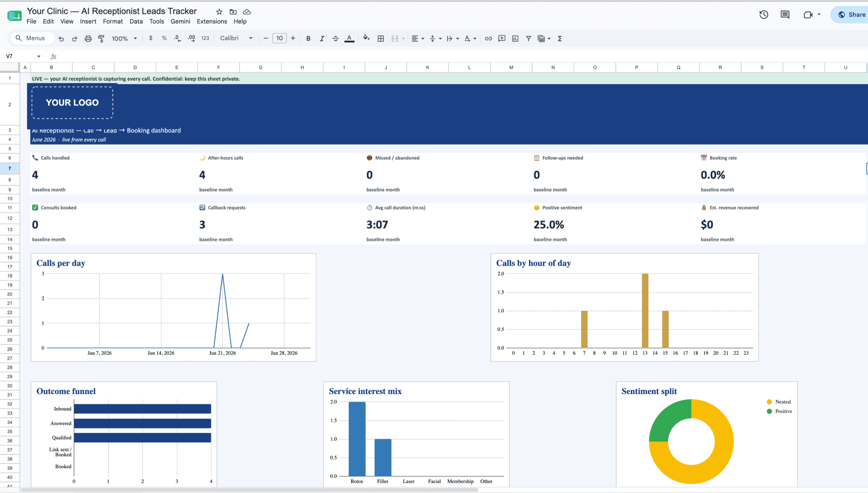Move document to a folder
The image size is (868, 493).
[x=233, y=12]
